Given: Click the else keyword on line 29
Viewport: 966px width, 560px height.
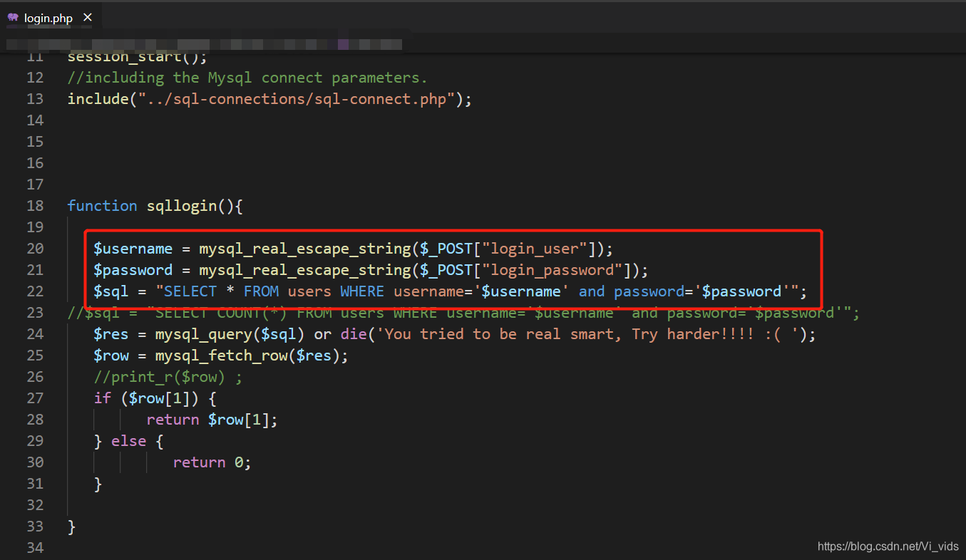Looking at the screenshot, I should click(129, 441).
